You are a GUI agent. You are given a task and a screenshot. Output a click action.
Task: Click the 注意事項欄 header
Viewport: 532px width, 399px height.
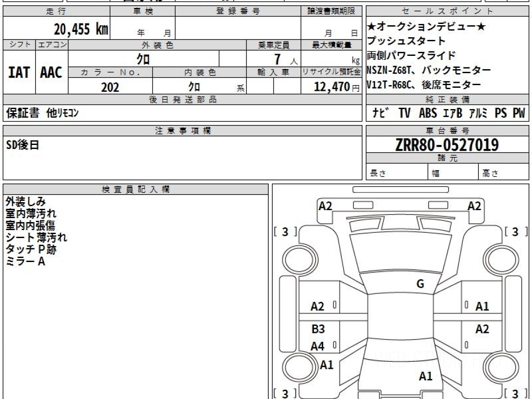(x=183, y=131)
